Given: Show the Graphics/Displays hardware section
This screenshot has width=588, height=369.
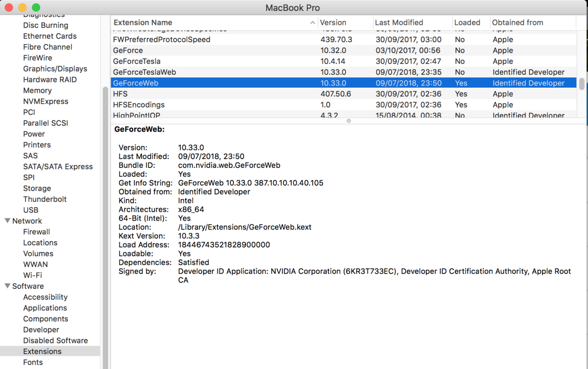Looking at the screenshot, I should [x=55, y=69].
